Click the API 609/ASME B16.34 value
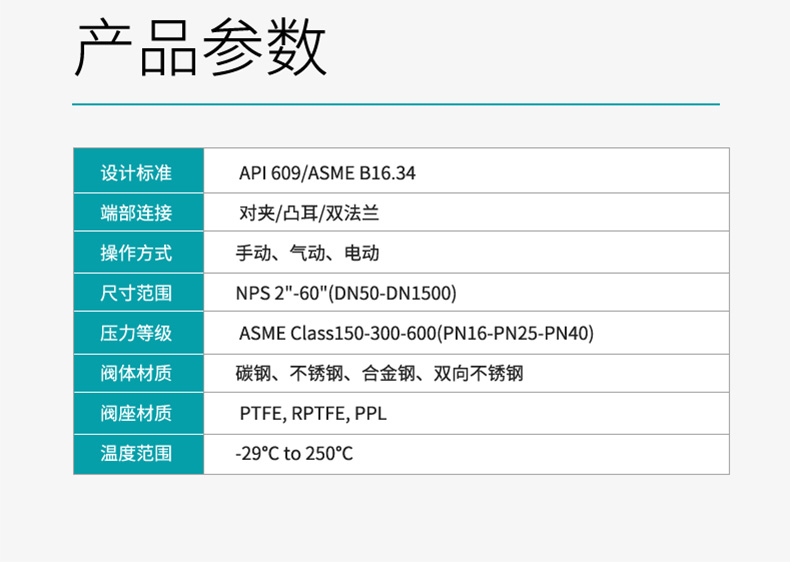This screenshot has width=790, height=562. pyautogui.click(x=327, y=173)
